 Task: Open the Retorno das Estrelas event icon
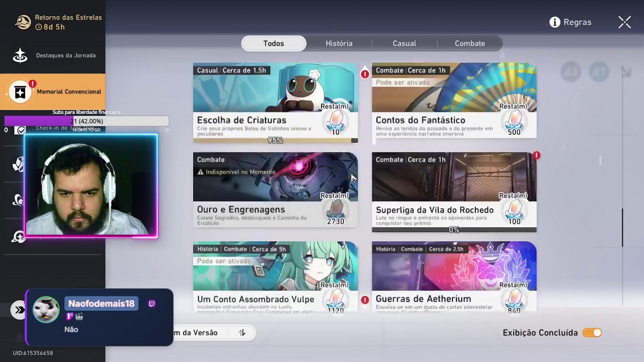(x=23, y=22)
